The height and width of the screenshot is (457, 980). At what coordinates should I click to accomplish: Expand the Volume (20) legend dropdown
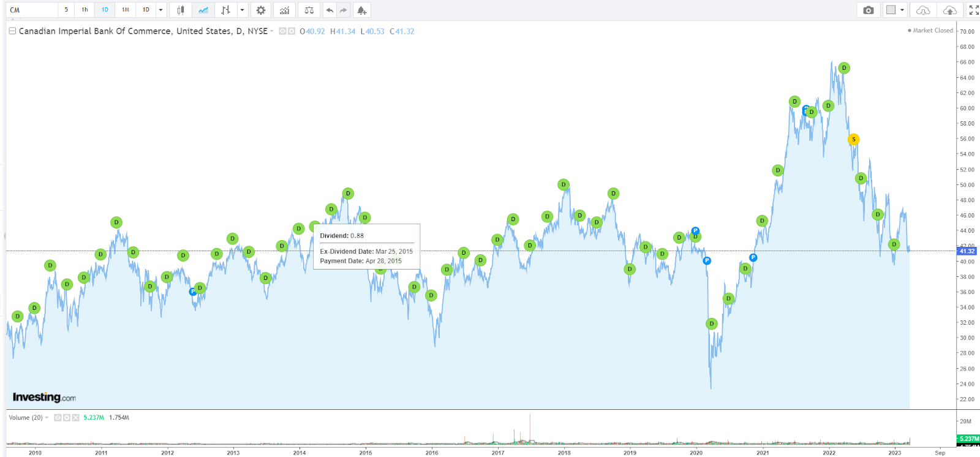47,418
